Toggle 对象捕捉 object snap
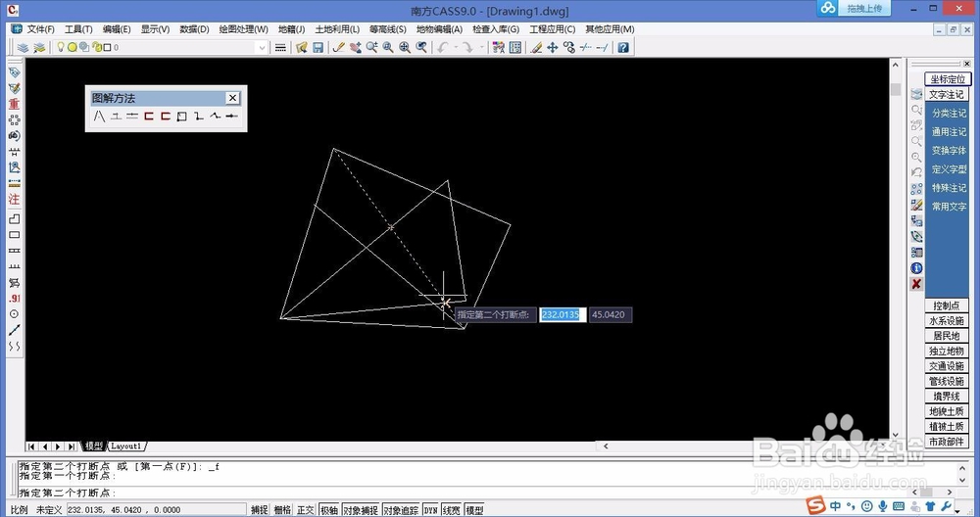Screen dimensions: 980x517 [361, 510]
